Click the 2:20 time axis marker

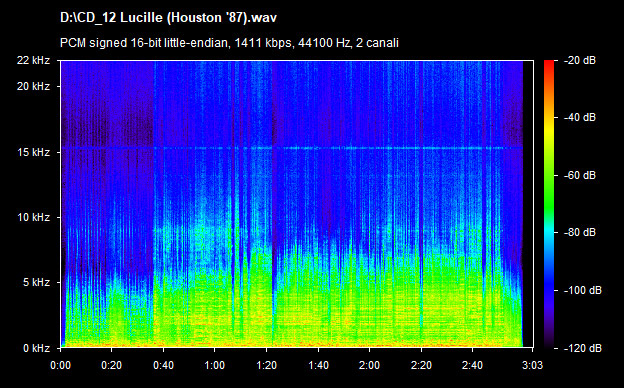coord(421,365)
